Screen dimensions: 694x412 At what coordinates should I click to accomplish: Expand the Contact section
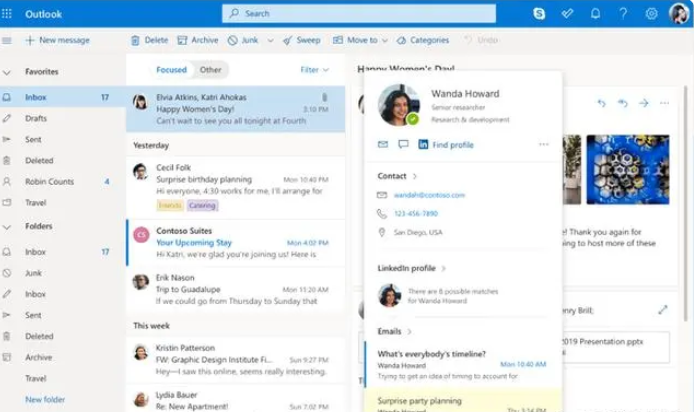tap(397, 176)
